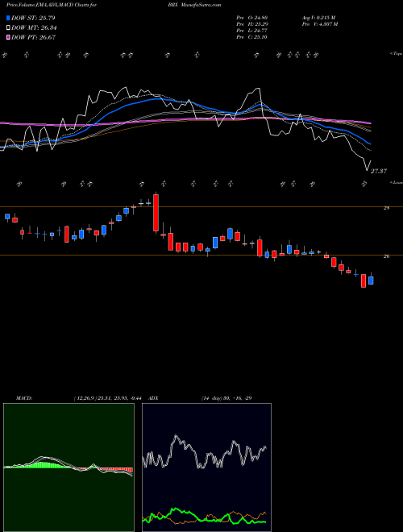Screen dimensions: 403x532
Task: Click the 27.37 price label on the line chart
Action: [x=379, y=172]
